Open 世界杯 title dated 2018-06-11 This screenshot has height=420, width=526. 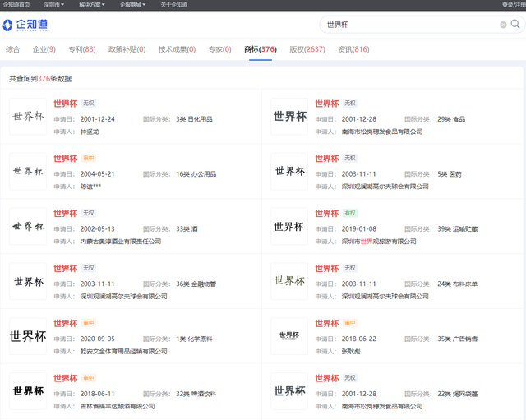66,378
